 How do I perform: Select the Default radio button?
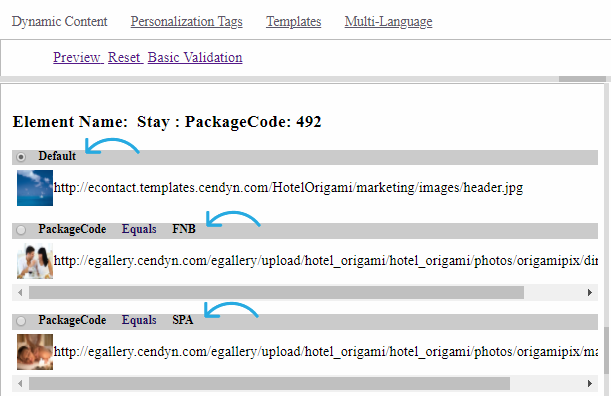[21, 157]
